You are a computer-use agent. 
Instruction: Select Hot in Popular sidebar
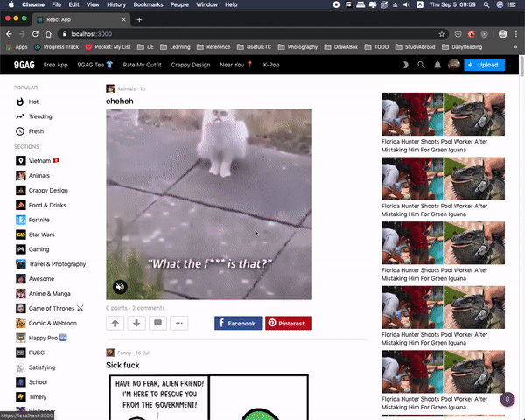(27, 101)
